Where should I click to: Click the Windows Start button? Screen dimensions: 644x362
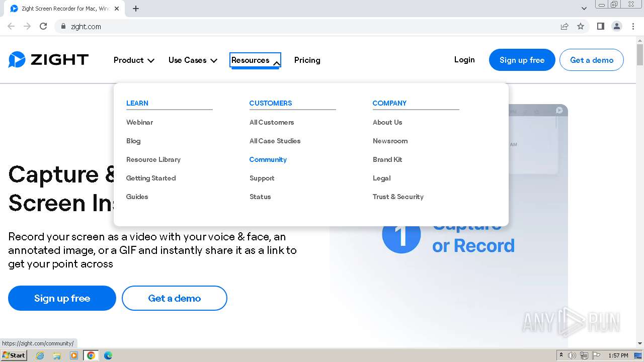pyautogui.click(x=14, y=355)
